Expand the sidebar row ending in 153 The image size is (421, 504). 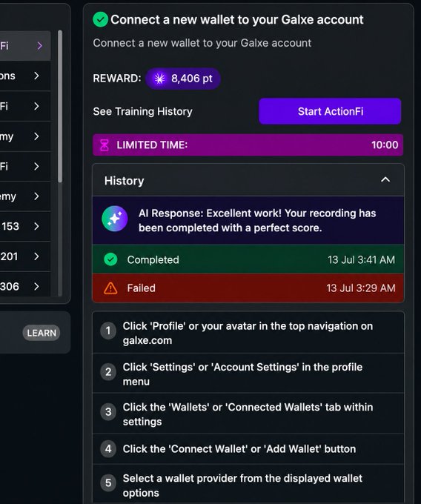[25, 226]
